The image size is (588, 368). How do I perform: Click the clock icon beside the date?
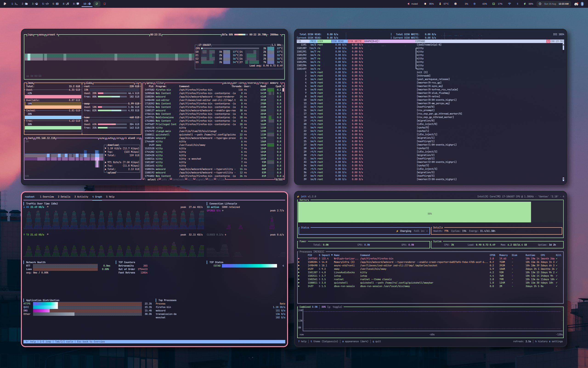tap(540, 4)
